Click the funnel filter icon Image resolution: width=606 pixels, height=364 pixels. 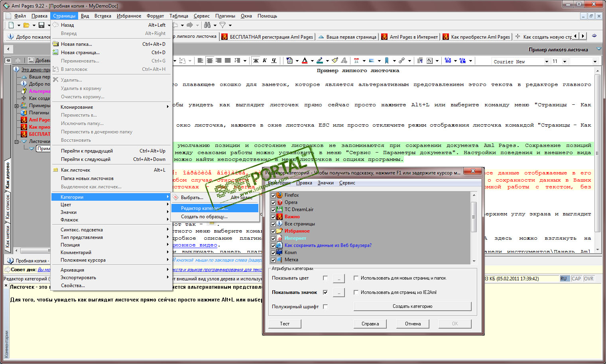[222, 25]
